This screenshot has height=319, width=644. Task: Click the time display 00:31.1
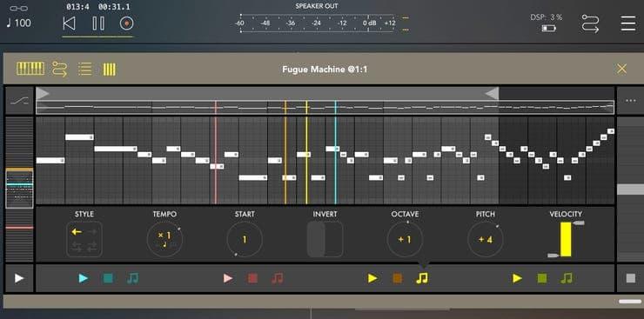pos(114,7)
